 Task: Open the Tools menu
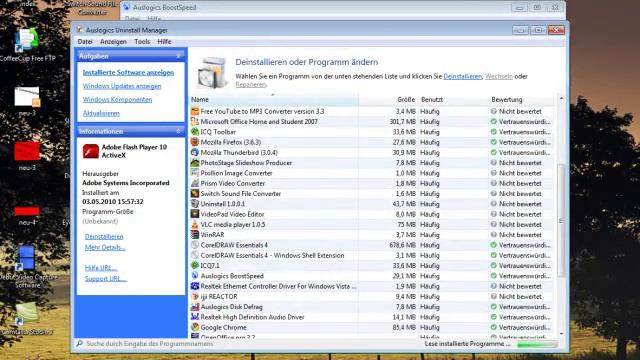pos(142,42)
